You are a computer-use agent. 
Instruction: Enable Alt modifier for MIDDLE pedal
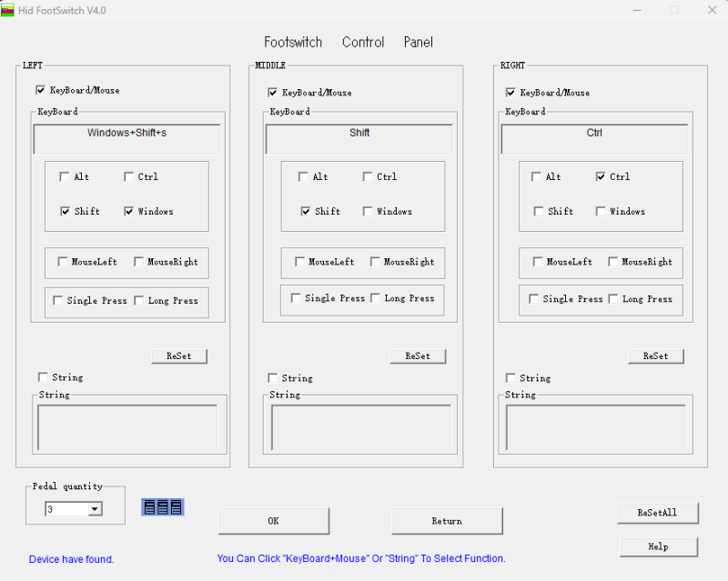[303, 176]
